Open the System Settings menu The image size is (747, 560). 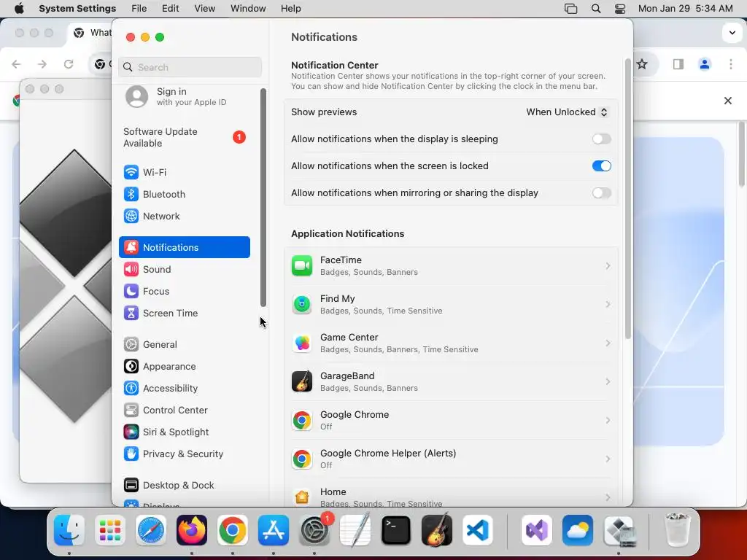click(77, 9)
